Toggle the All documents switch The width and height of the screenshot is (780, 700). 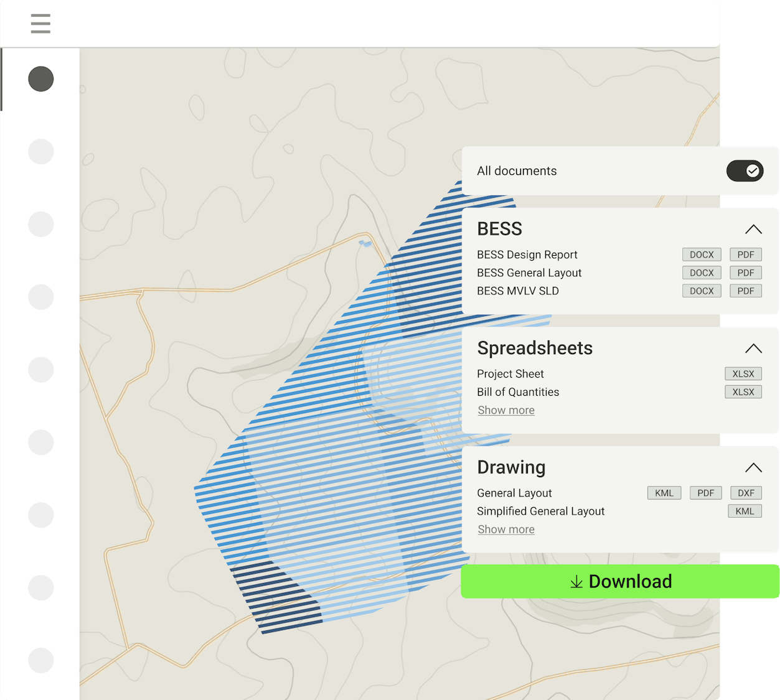(745, 170)
